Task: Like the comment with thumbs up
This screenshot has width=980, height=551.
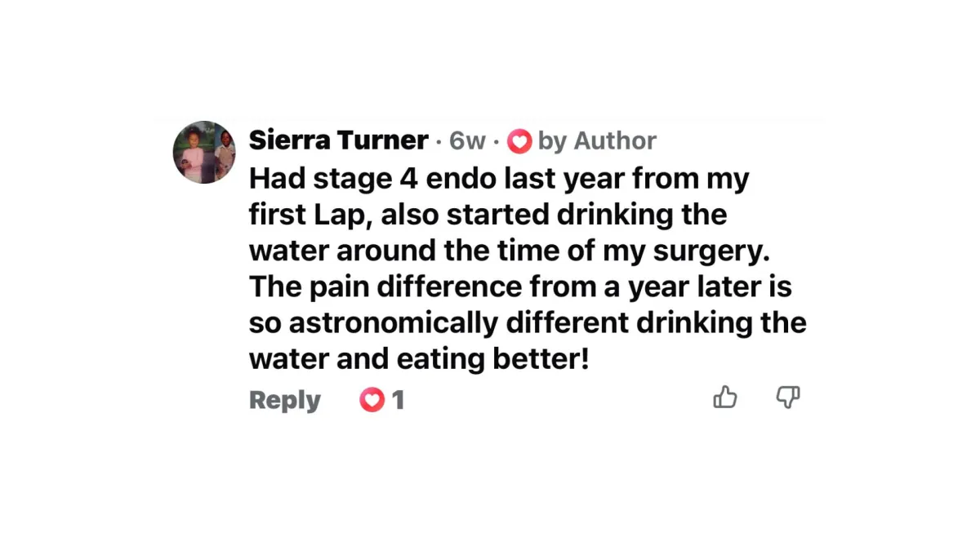Action: tap(725, 398)
